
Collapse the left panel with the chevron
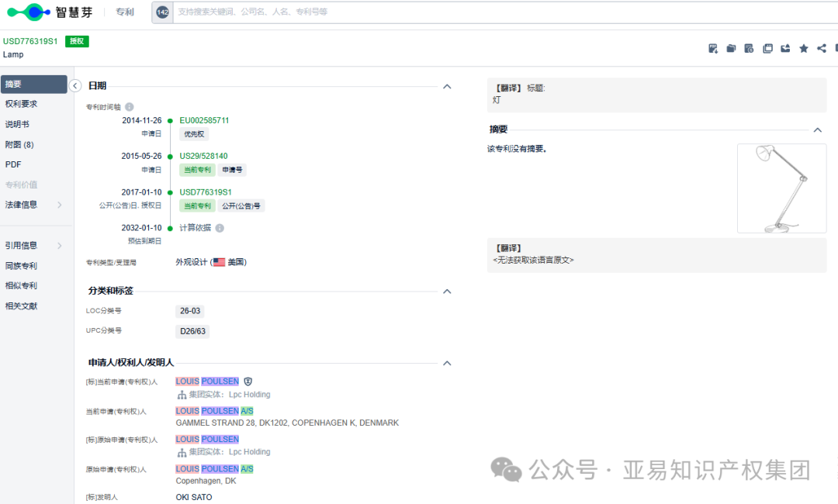(x=75, y=85)
